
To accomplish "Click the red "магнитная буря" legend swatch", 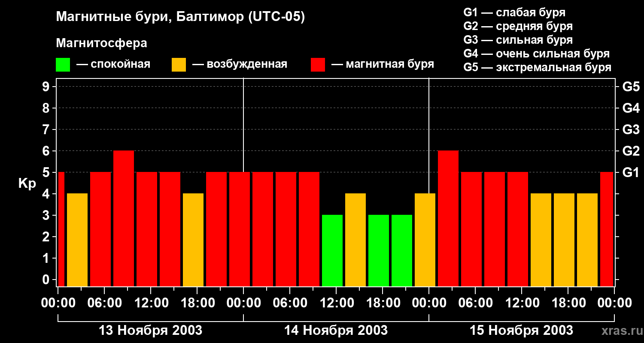I will pyautogui.click(x=318, y=65).
